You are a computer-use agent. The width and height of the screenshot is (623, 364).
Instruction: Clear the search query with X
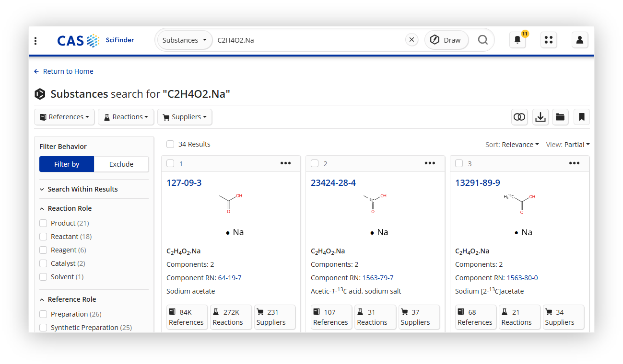point(411,40)
